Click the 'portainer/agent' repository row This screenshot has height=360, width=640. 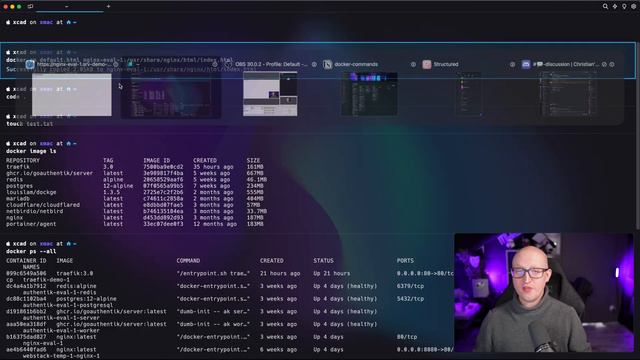tap(135, 224)
